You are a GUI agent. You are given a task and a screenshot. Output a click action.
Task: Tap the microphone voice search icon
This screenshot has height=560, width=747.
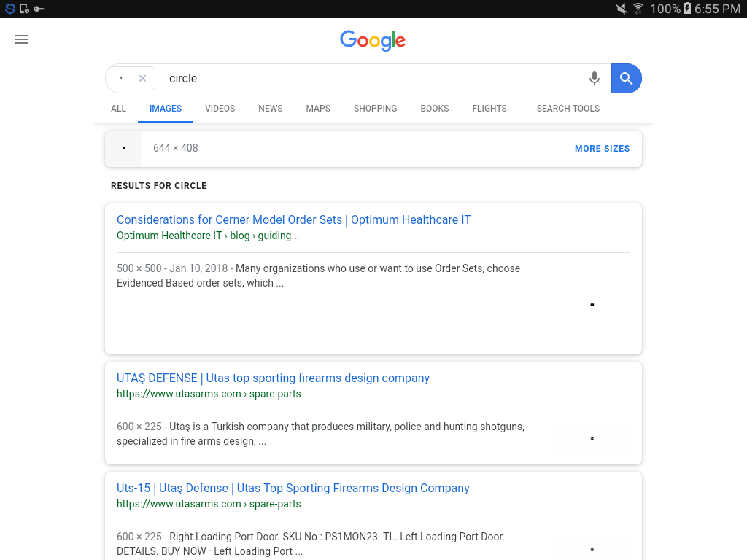coord(594,78)
